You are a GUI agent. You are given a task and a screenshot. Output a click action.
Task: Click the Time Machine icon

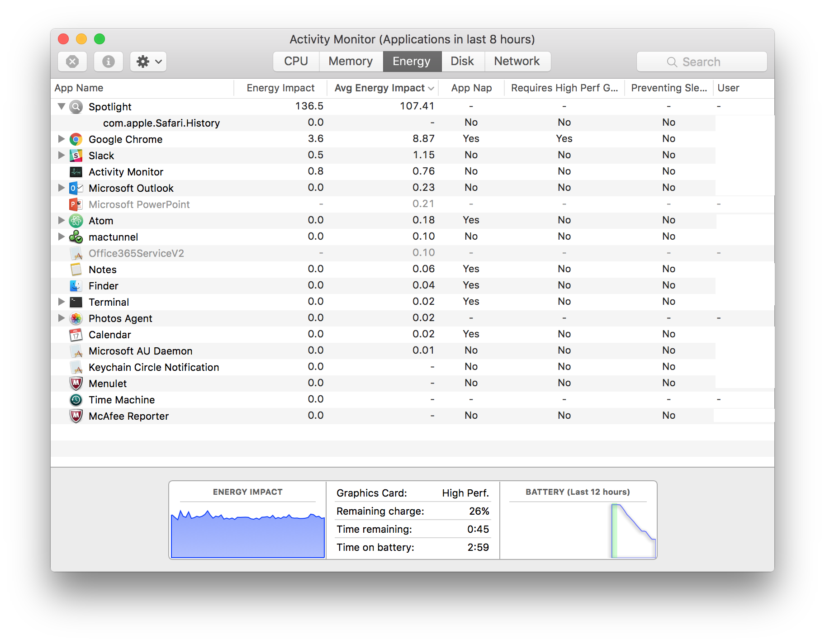coord(76,400)
